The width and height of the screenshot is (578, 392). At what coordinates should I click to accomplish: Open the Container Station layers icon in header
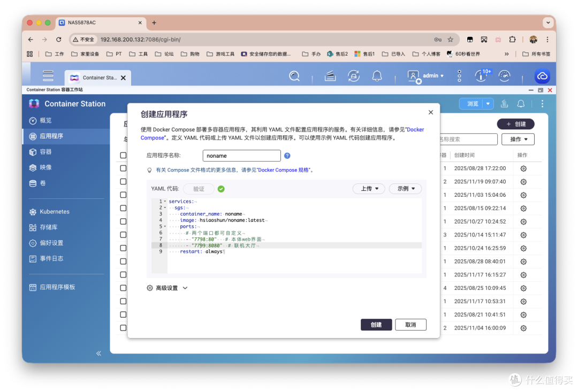[x=504, y=104]
